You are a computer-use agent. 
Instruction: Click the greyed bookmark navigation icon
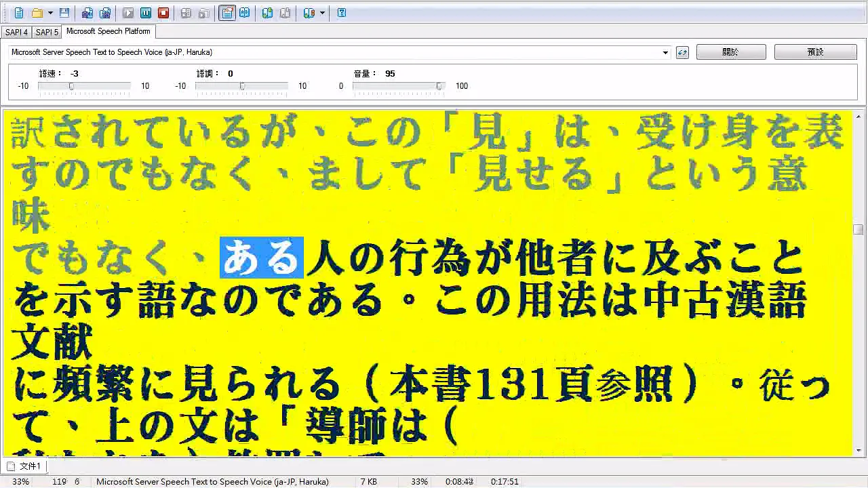tap(285, 13)
